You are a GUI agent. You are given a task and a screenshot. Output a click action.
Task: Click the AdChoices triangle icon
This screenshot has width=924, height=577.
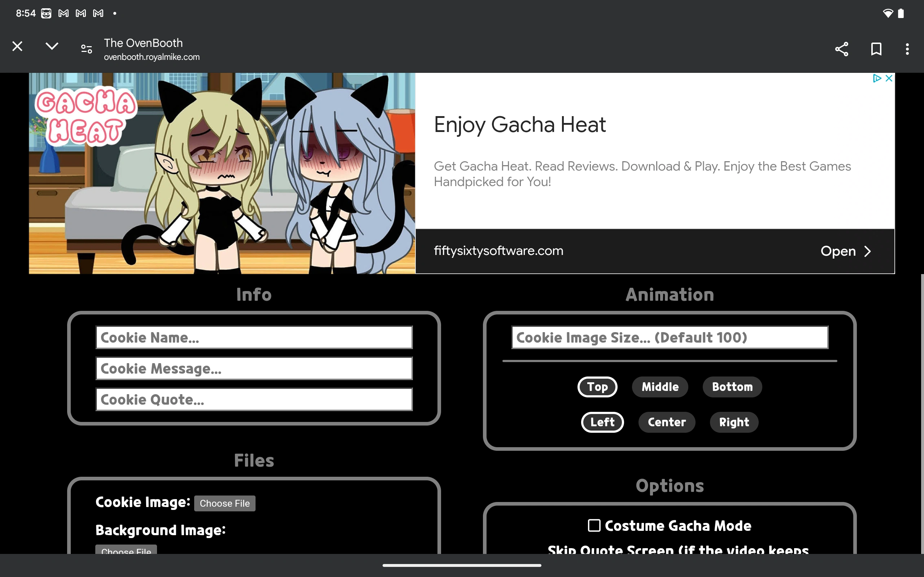pos(877,78)
